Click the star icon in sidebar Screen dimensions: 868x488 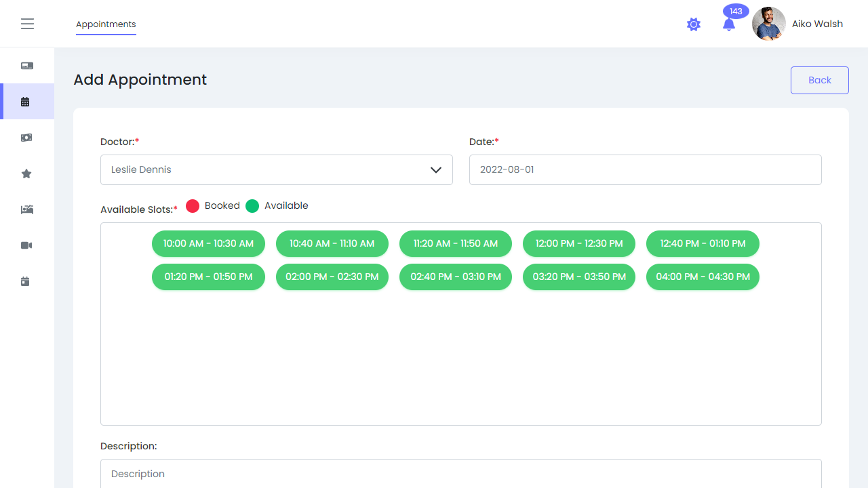(x=26, y=174)
